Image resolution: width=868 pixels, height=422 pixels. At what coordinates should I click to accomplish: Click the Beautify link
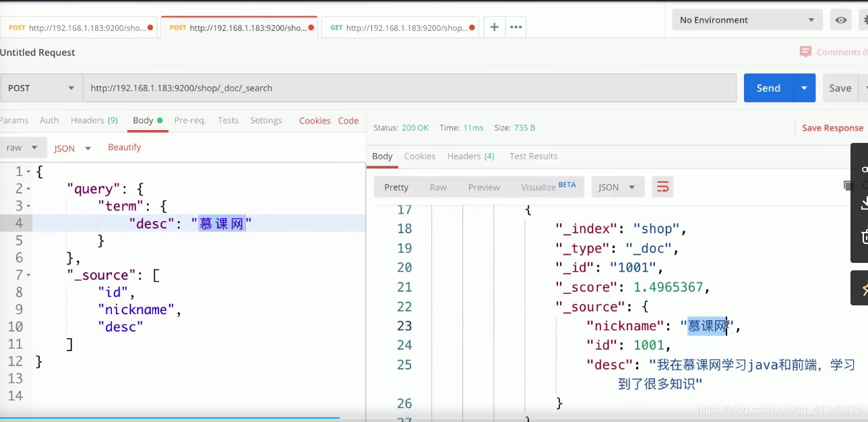pyautogui.click(x=125, y=147)
